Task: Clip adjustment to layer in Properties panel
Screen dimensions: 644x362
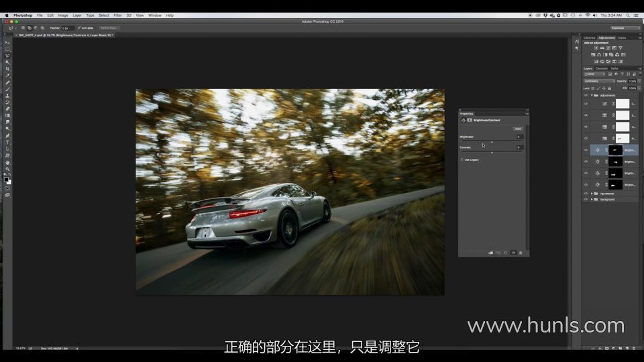Action: tap(491, 253)
